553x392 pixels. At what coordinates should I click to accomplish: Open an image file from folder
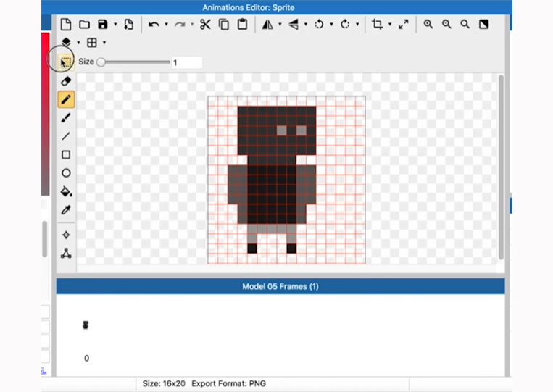[x=84, y=25]
